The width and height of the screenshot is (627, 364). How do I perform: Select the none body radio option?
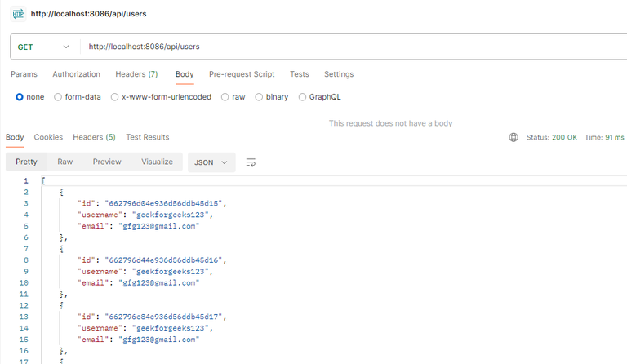[x=20, y=97]
